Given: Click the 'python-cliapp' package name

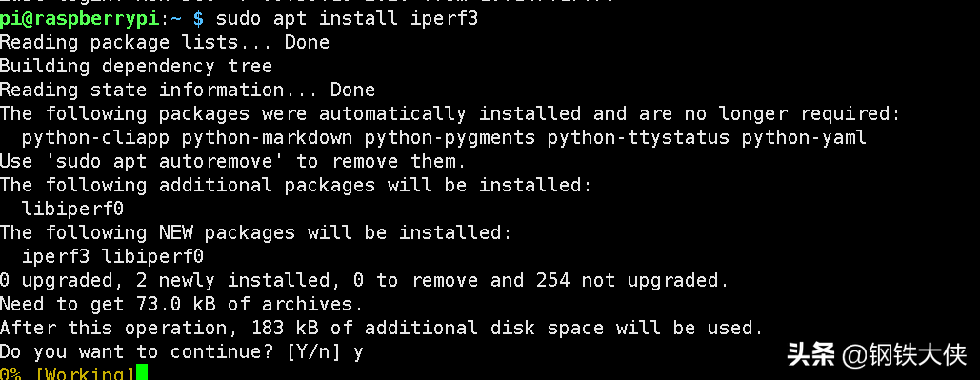Looking at the screenshot, I should point(95,137).
